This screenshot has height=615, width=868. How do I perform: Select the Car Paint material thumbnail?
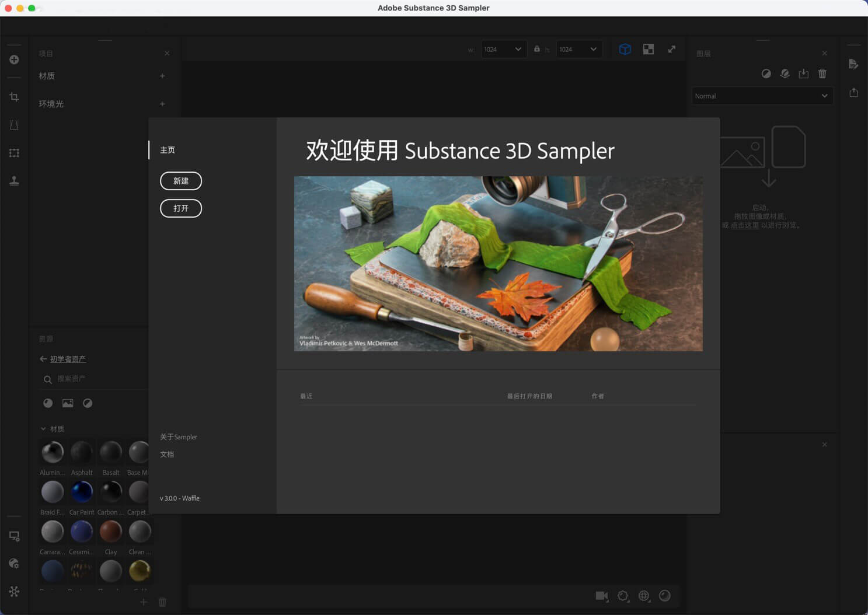tap(82, 492)
